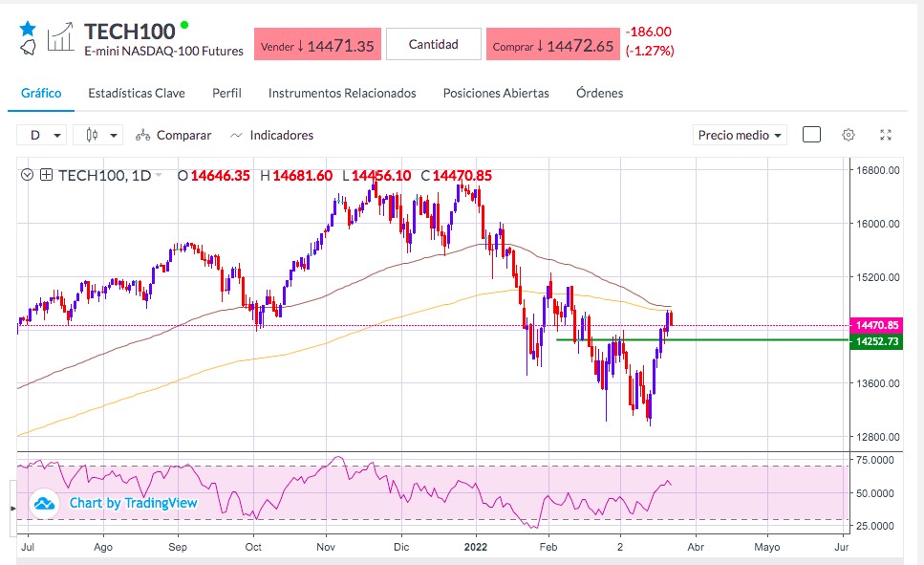
Task: Open the candlestick chart type dropdown
Action: coord(97,135)
